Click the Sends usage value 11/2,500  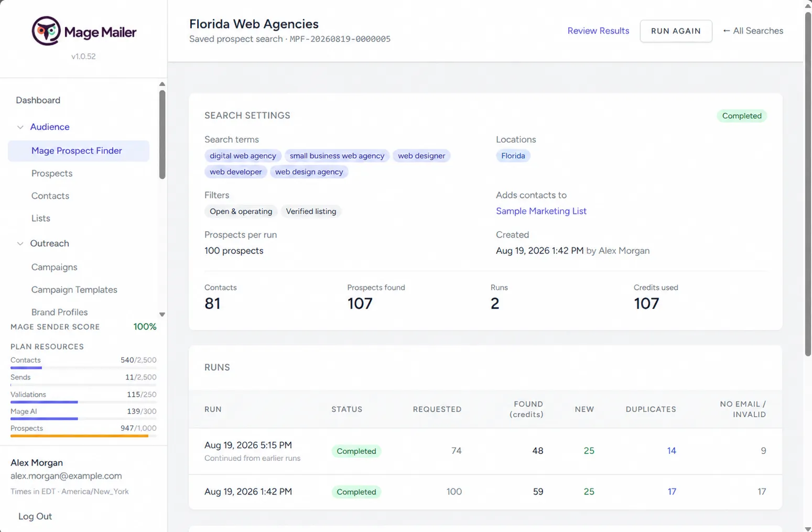click(x=140, y=377)
